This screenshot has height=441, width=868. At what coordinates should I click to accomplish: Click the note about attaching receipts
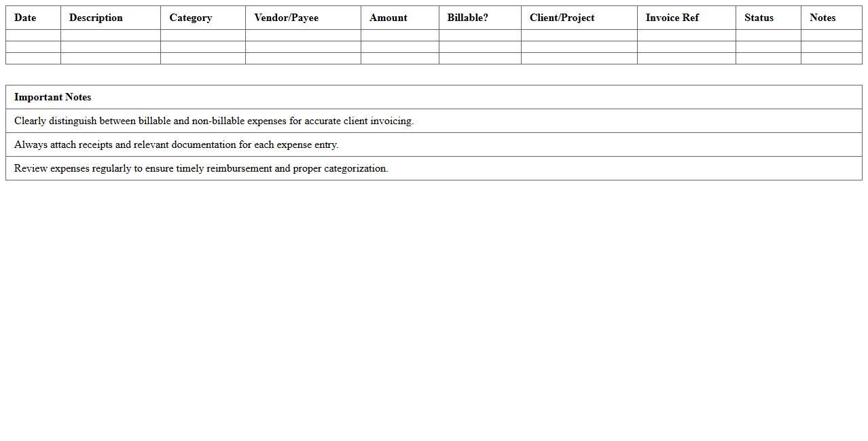[176, 145]
